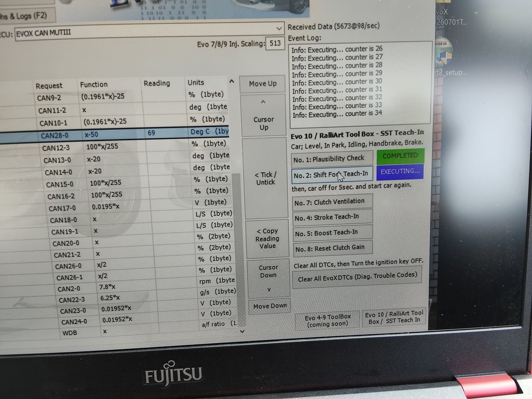This screenshot has width=532, height=399.
Task: Open the Logs (F2) tab
Action: tap(27, 16)
